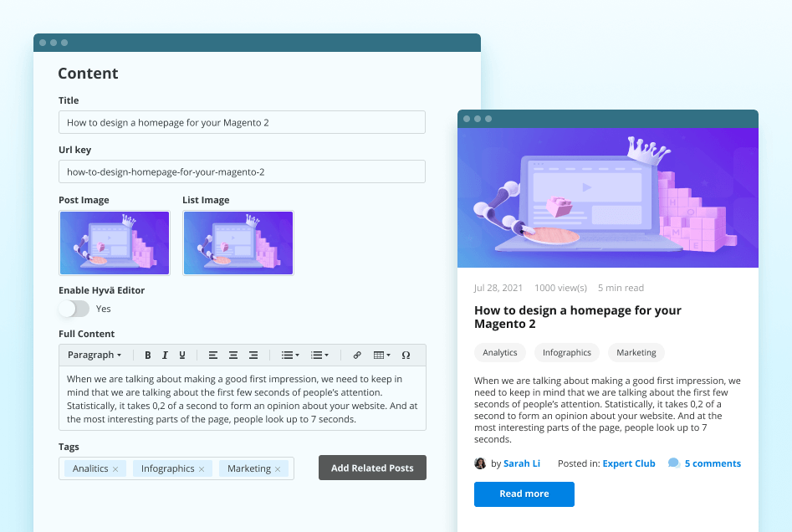
Task: Click the Post Image thumbnail
Action: pos(114,241)
